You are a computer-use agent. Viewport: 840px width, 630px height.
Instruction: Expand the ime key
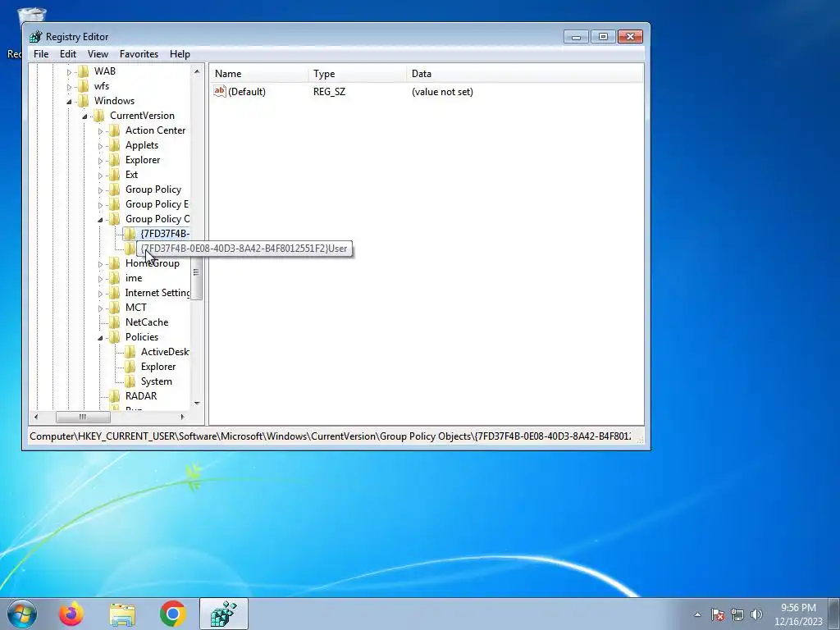click(100, 279)
